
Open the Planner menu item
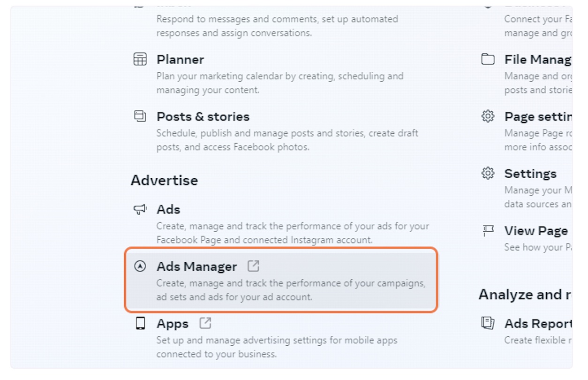pyautogui.click(x=180, y=60)
